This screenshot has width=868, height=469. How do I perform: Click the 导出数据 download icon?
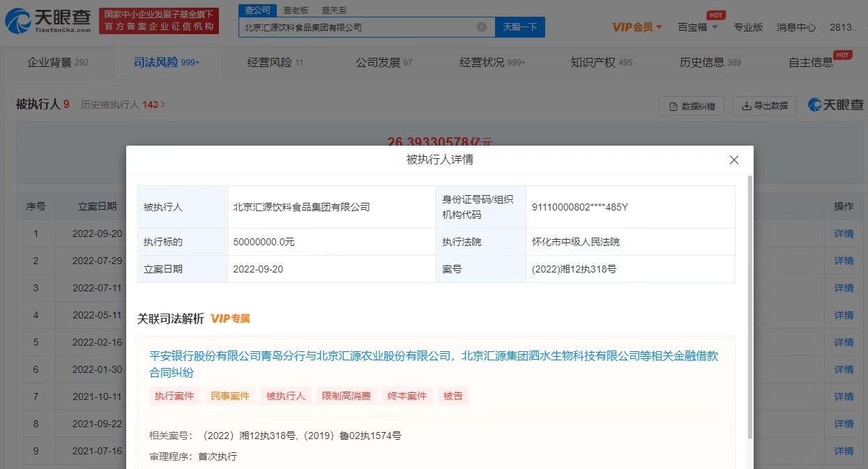(746, 106)
